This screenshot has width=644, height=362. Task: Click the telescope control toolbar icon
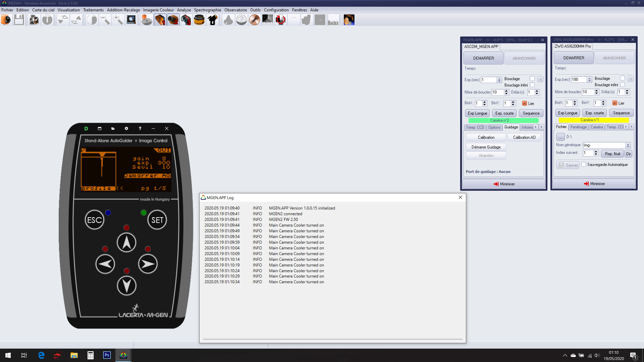(x=212, y=20)
